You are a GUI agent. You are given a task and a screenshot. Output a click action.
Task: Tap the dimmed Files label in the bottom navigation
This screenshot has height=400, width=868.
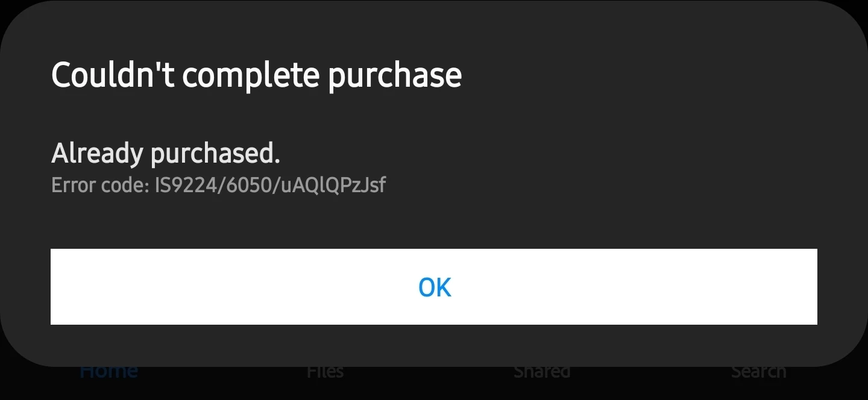pos(325,372)
